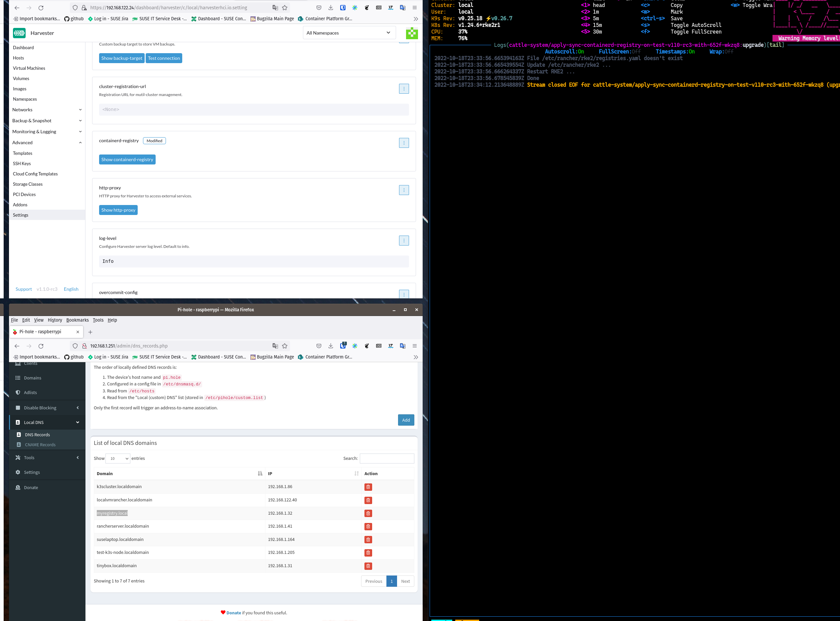Click the Add button for DNS records
Viewport: 840px width, 621px height.
(406, 420)
